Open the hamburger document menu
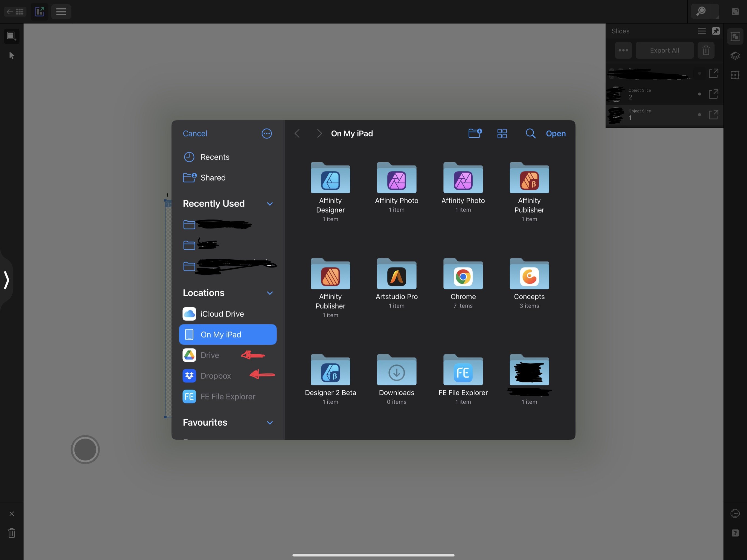This screenshot has width=747, height=560. [61, 11]
